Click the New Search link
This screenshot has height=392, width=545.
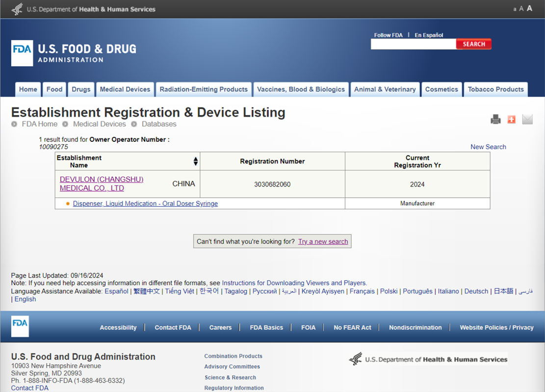pos(489,147)
